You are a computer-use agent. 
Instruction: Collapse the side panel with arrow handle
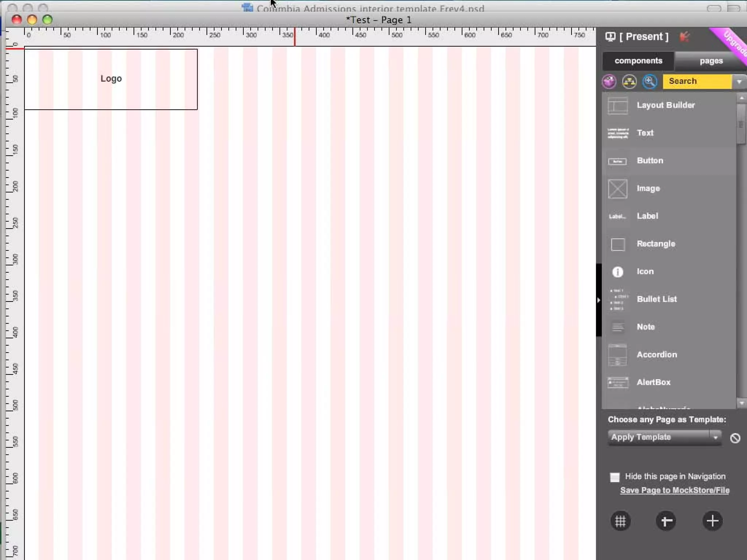tap(599, 300)
